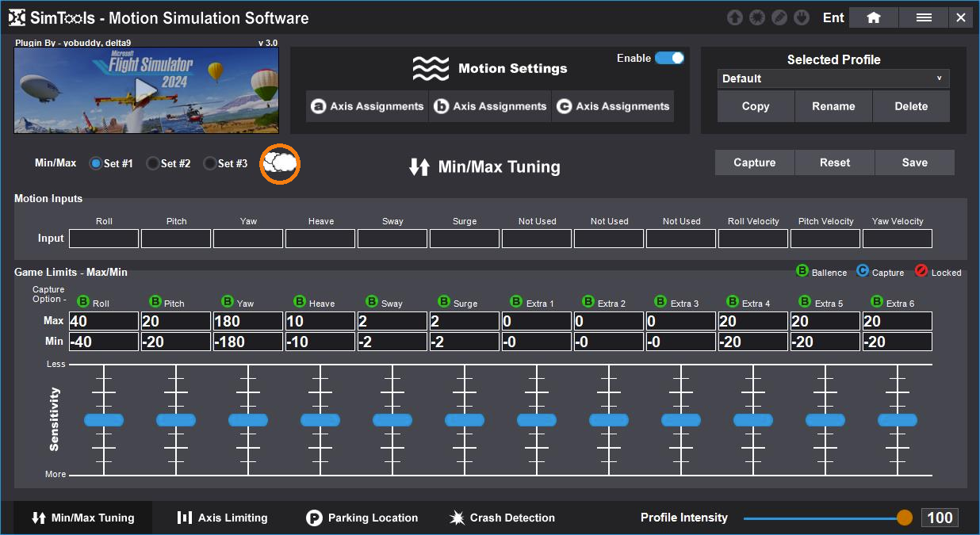The width and height of the screenshot is (980, 535).
Task: Click the home icon in title bar
Action: pos(873,17)
